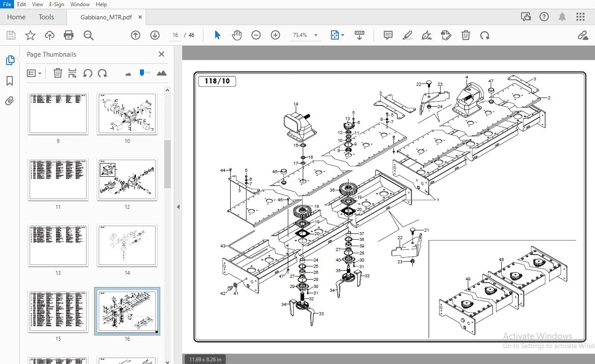Select the page 16 thumbnail
The height and width of the screenshot is (364, 595).
point(127,311)
